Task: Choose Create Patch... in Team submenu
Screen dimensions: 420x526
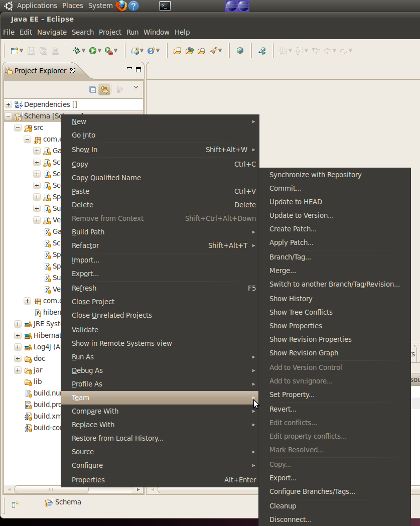Action: [335, 229]
